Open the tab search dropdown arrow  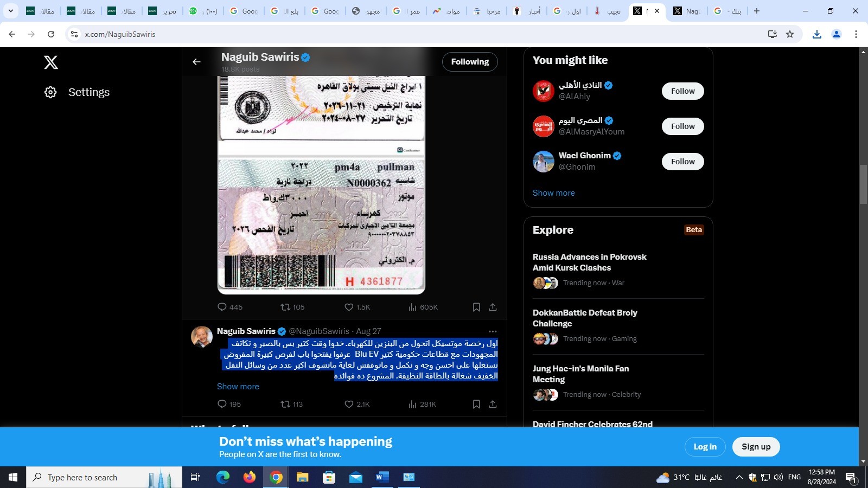(11, 11)
